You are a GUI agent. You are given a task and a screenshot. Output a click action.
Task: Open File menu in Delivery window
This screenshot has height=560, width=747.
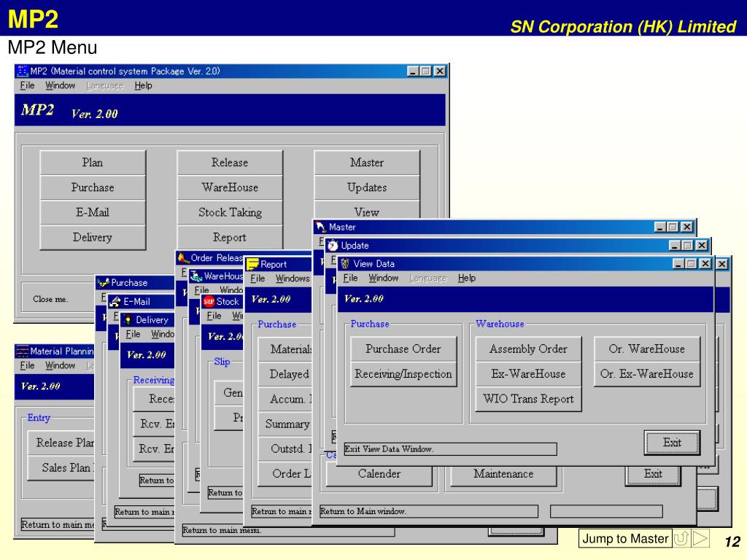coord(133,334)
